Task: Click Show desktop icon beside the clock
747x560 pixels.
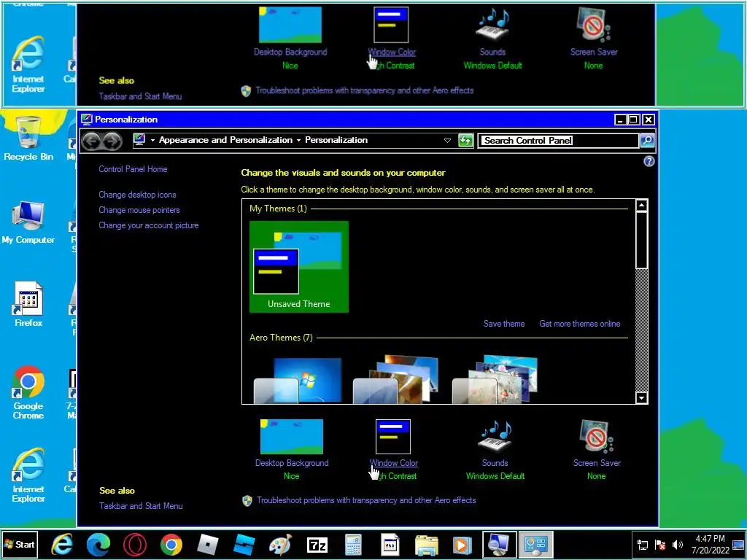Action: (x=739, y=545)
